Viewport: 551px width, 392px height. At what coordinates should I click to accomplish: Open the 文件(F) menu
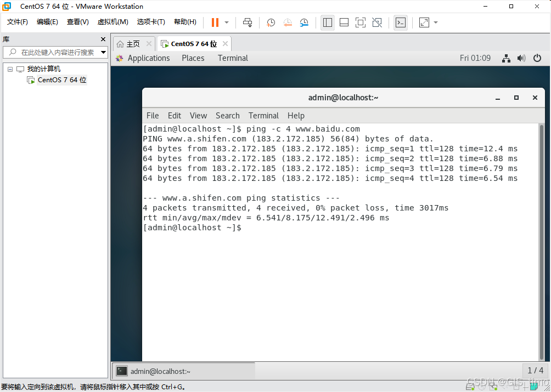[17, 22]
